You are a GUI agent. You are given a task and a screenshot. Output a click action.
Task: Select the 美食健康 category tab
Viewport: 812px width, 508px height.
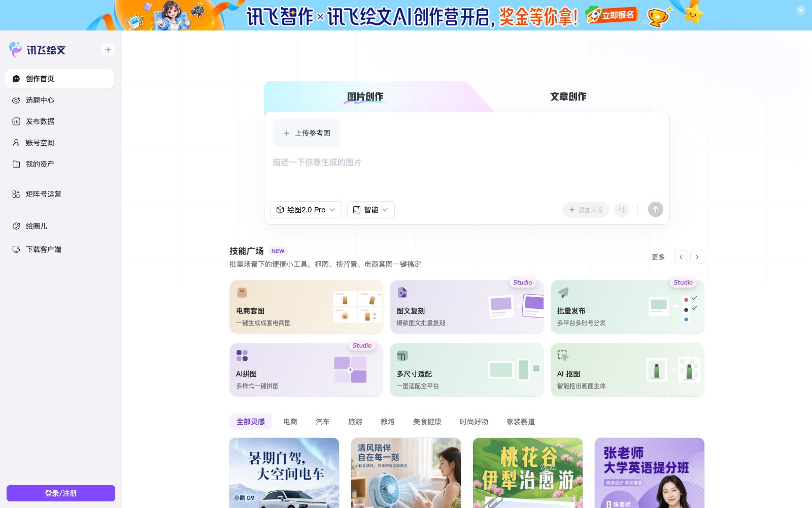click(x=427, y=422)
